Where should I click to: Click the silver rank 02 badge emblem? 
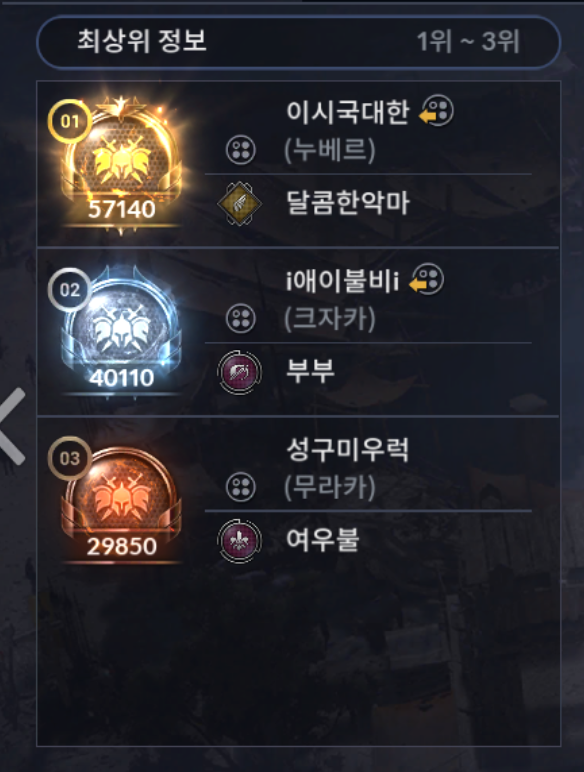(122, 331)
